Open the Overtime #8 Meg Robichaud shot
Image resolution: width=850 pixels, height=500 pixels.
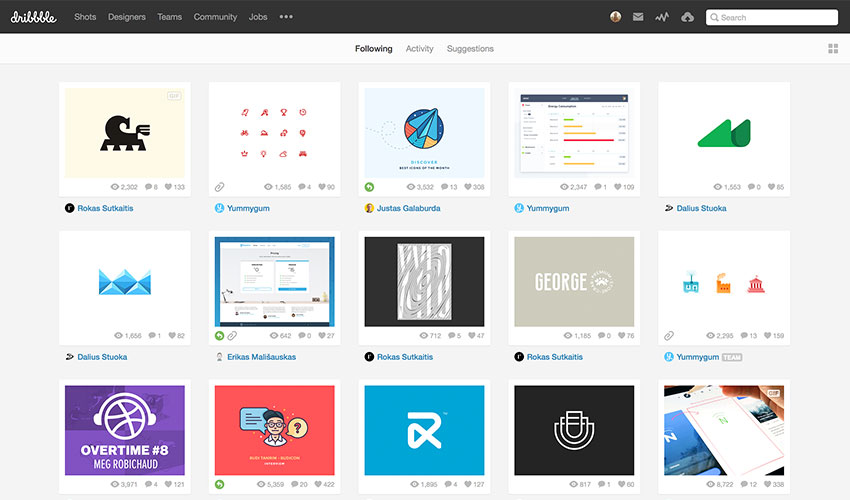pos(125,430)
